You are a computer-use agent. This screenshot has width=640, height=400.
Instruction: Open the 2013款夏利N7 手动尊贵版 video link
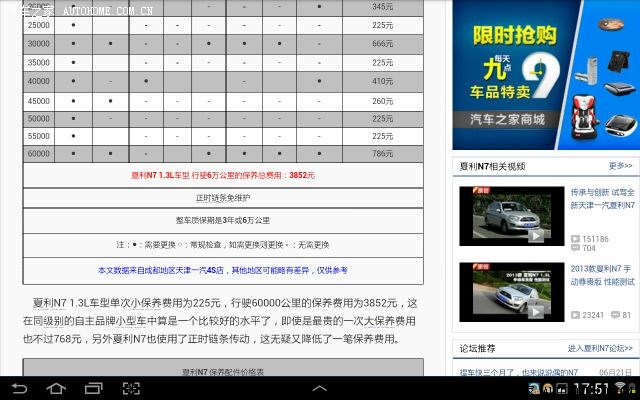click(601, 276)
